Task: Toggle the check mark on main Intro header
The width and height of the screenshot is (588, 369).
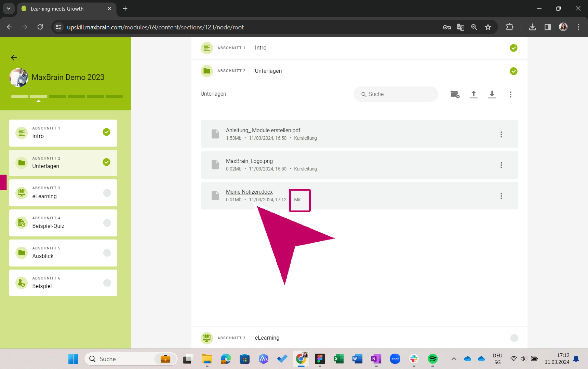Action: (x=513, y=48)
